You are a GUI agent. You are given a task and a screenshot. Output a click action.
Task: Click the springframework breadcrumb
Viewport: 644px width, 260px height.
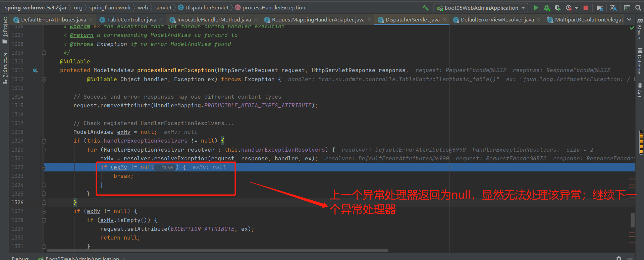point(110,7)
